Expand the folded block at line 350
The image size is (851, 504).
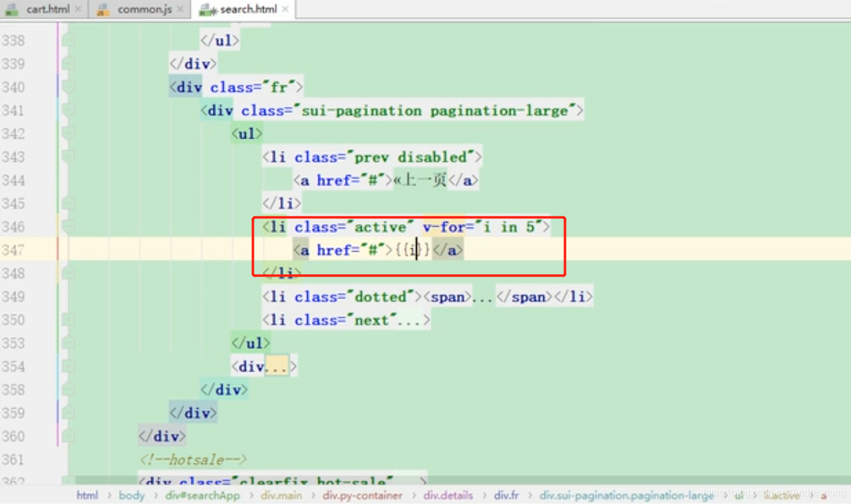tap(68, 320)
